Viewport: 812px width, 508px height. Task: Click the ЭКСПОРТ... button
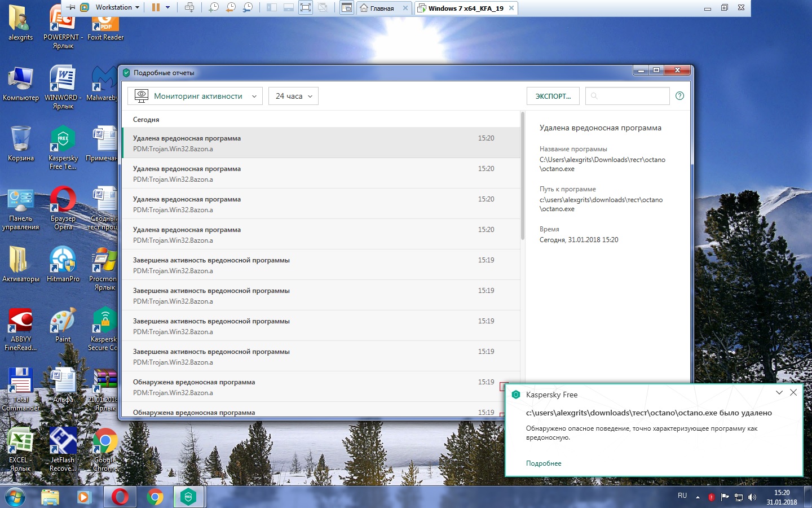pyautogui.click(x=553, y=96)
